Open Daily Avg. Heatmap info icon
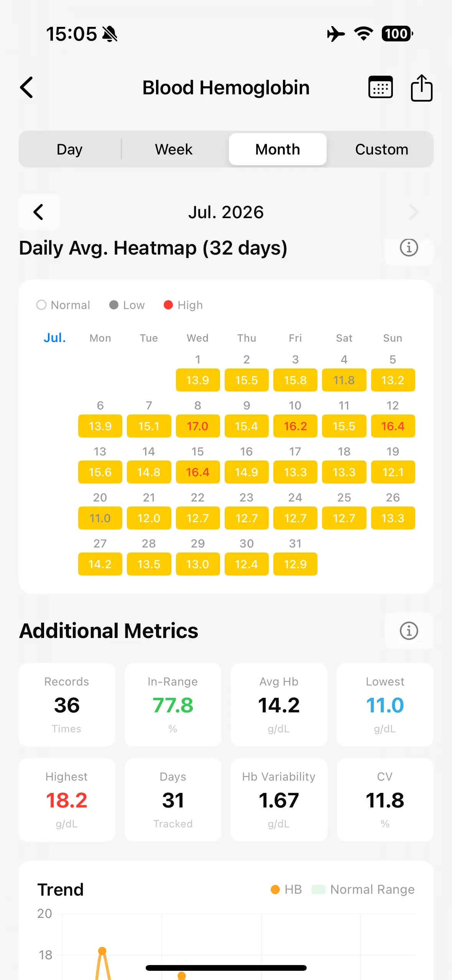The image size is (452, 980). tap(409, 248)
